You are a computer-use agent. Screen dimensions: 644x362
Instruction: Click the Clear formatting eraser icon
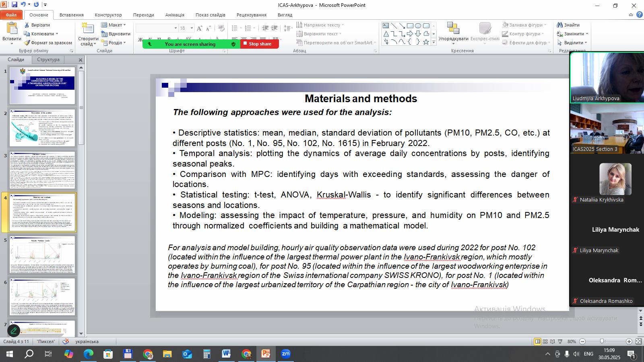click(221, 28)
